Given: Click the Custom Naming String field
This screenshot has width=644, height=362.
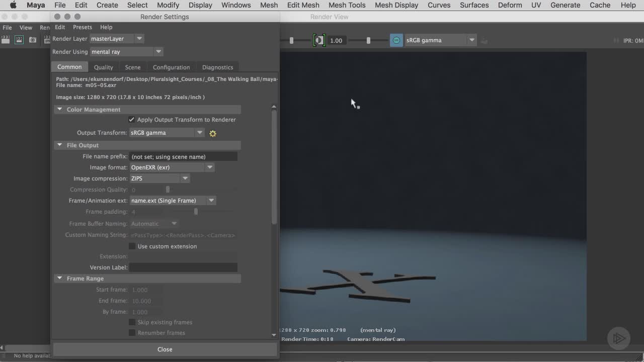Looking at the screenshot, I should coord(183,235).
